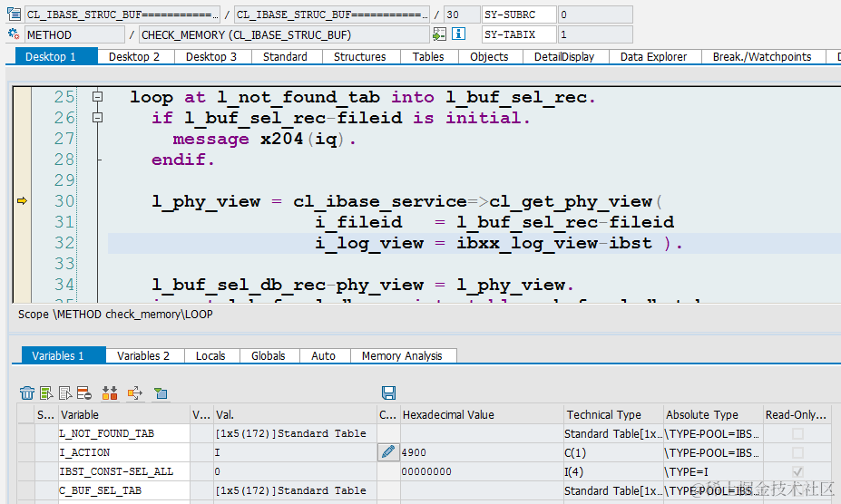Click the breakpoint margin at line 32
This screenshot has width=841, height=504.
click(22, 243)
